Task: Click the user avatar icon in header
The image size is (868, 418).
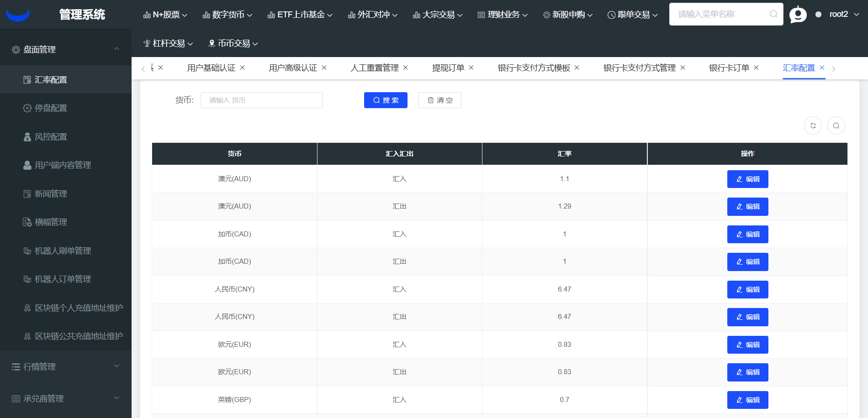Action: tap(798, 15)
